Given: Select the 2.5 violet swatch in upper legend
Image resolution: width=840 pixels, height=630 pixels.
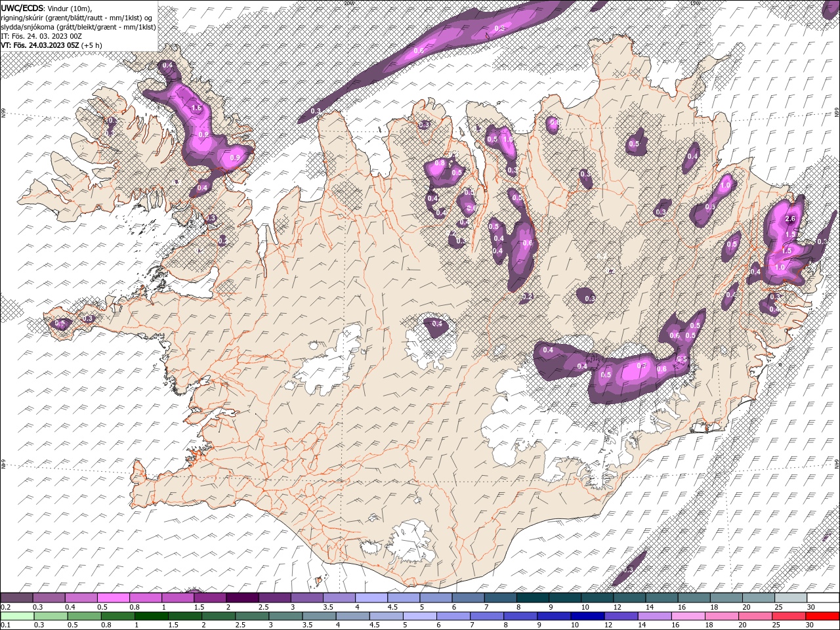Looking at the screenshot, I should pyautogui.click(x=274, y=598).
